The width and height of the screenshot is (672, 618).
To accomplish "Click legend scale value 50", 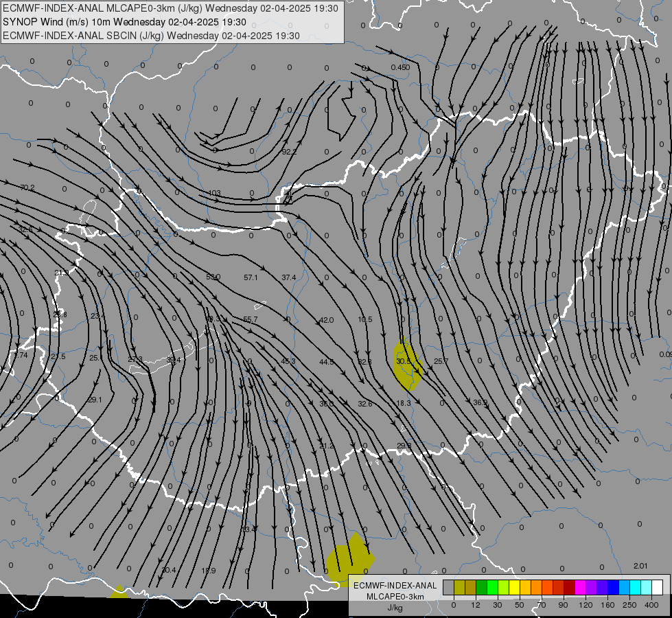I will 520,605.
